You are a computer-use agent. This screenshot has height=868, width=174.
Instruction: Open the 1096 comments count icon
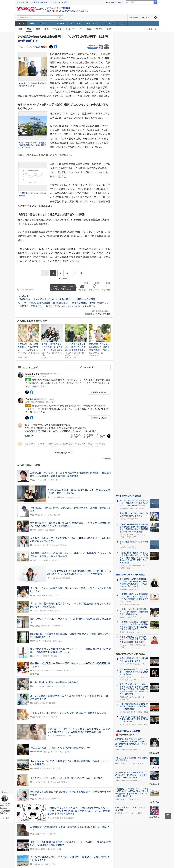tap(37, 47)
